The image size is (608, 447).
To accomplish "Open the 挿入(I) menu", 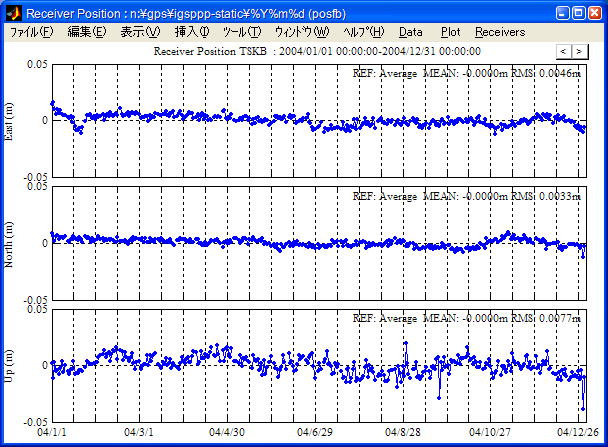I will tap(192, 32).
